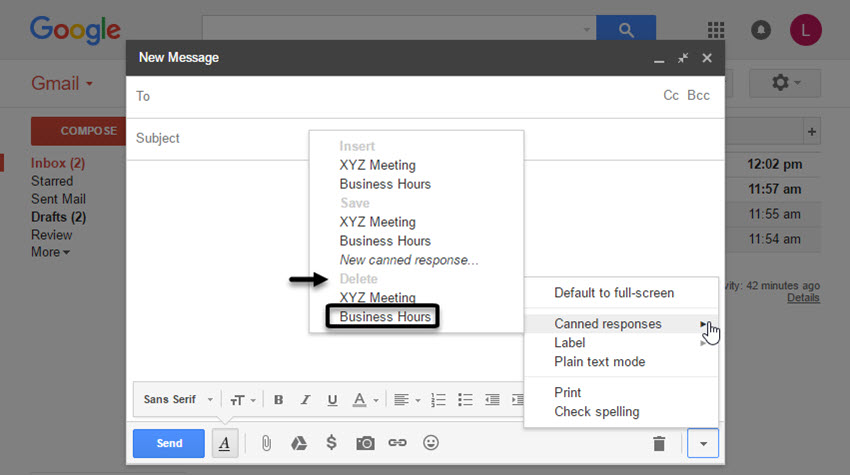The height and width of the screenshot is (475, 850).
Task: Select New canned response option
Action: pos(409,260)
